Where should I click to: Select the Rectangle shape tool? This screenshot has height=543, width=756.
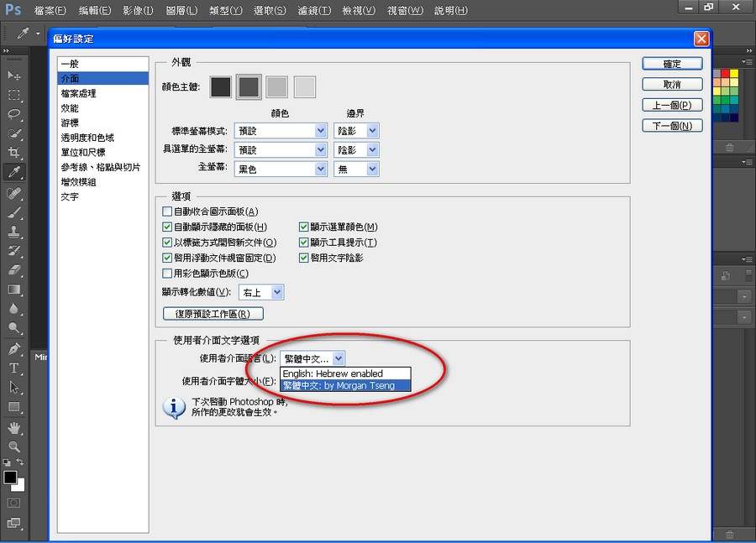pos(14,407)
